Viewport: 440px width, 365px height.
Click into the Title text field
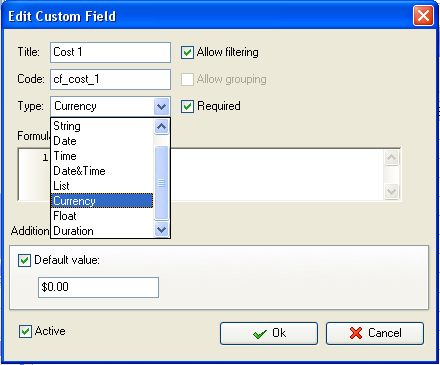pyautogui.click(x=110, y=52)
